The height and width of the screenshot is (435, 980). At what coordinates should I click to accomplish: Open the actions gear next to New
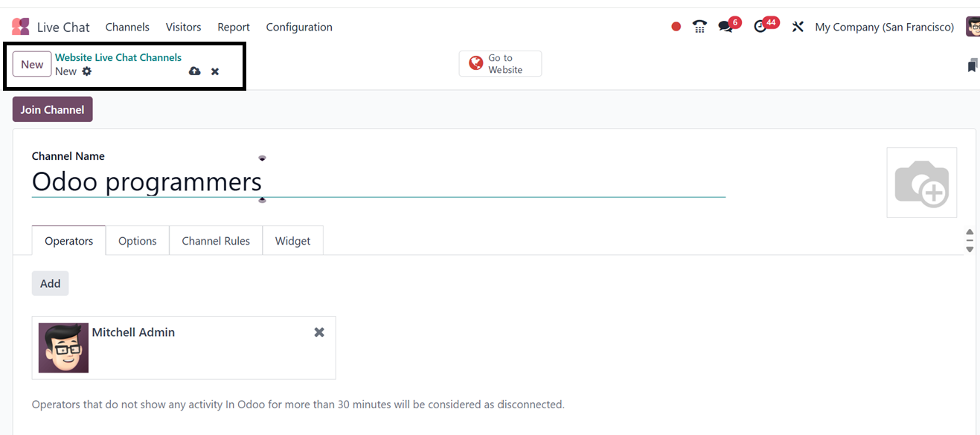(87, 71)
